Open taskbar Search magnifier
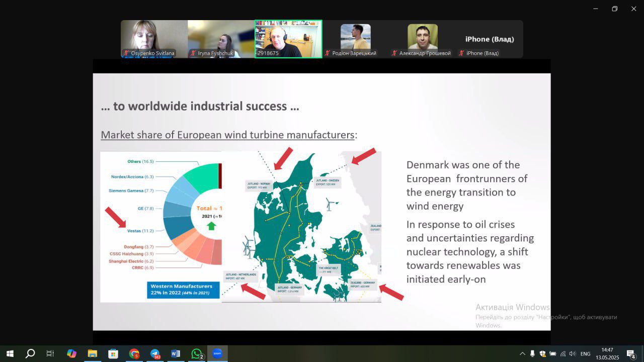Viewport: 644px width, 362px height. [30, 353]
